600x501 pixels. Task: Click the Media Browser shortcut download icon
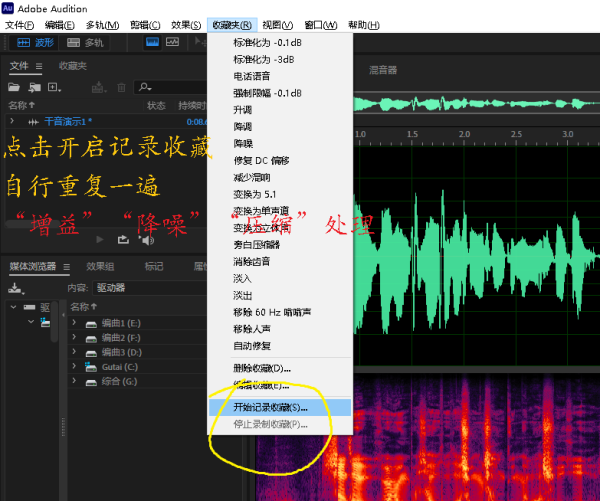15,288
